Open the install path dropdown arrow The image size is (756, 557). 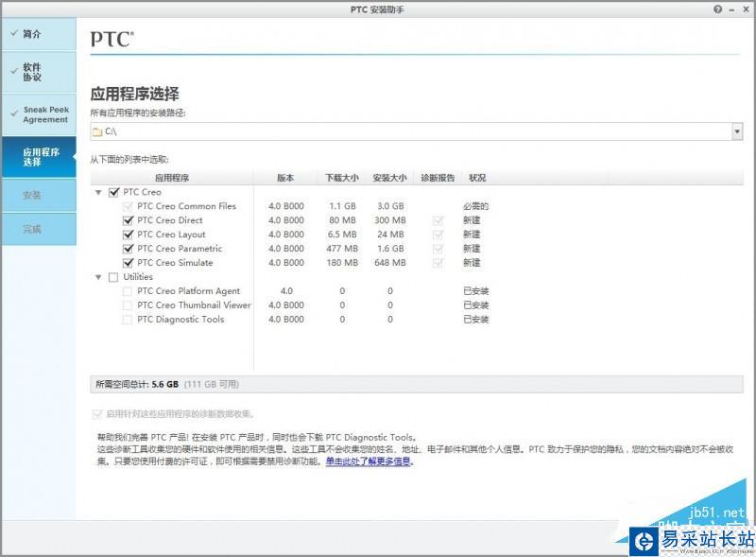(737, 131)
